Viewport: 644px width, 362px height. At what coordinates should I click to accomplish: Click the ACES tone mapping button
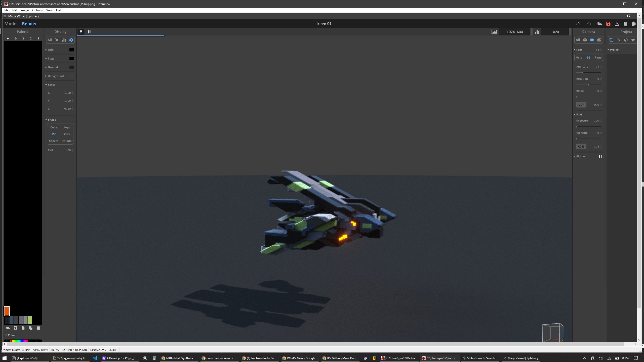point(581,147)
